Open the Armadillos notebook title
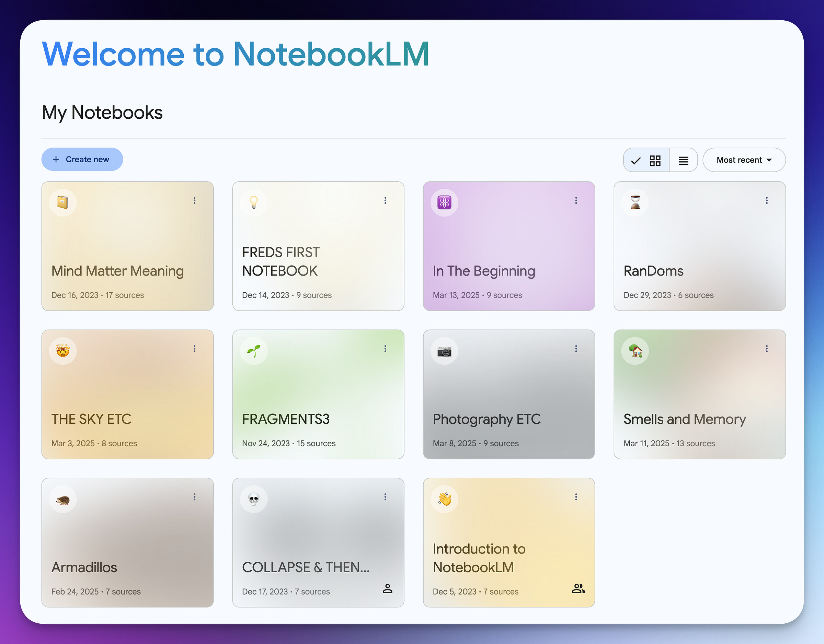Screen dimensions: 824x644 pyautogui.click(x=84, y=567)
